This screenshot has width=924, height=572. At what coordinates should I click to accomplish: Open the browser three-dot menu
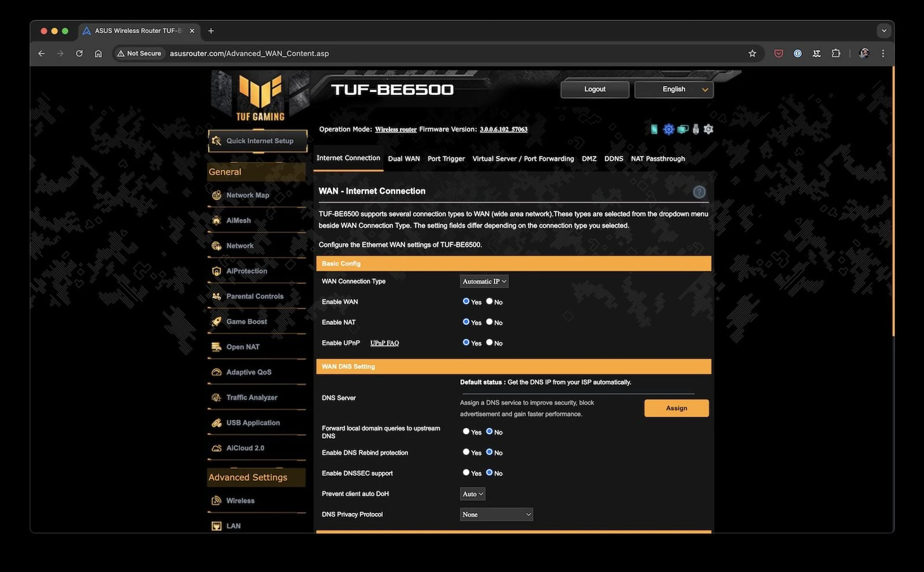point(883,53)
